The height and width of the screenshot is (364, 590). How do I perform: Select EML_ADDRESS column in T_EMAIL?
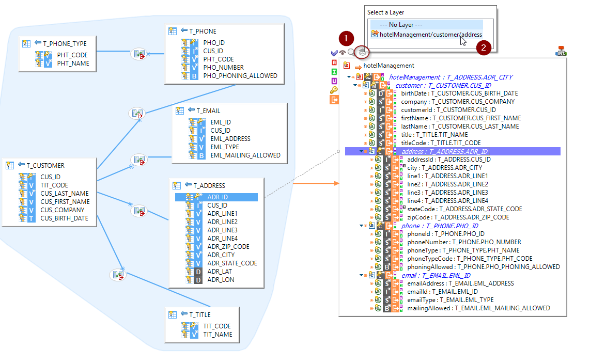[x=230, y=139]
